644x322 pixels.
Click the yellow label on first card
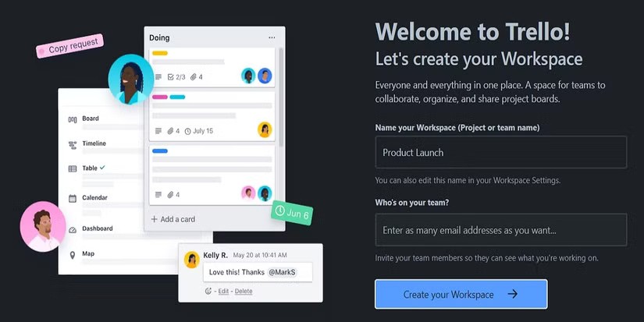click(x=160, y=54)
